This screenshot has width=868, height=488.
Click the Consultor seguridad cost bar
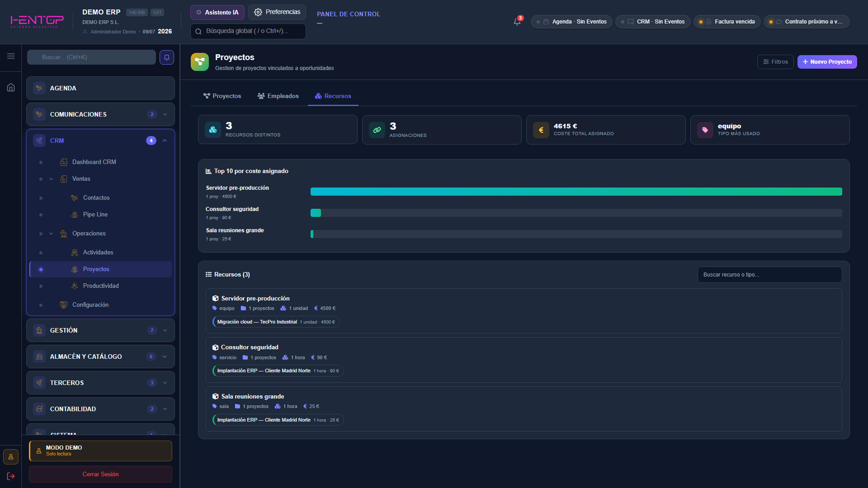click(x=576, y=213)
